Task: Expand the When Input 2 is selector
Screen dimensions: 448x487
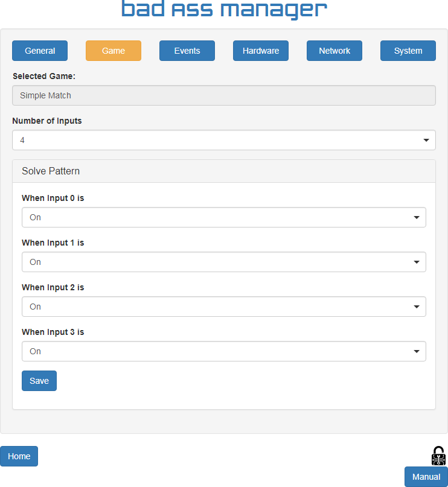Action: click(x=224, y=307)
